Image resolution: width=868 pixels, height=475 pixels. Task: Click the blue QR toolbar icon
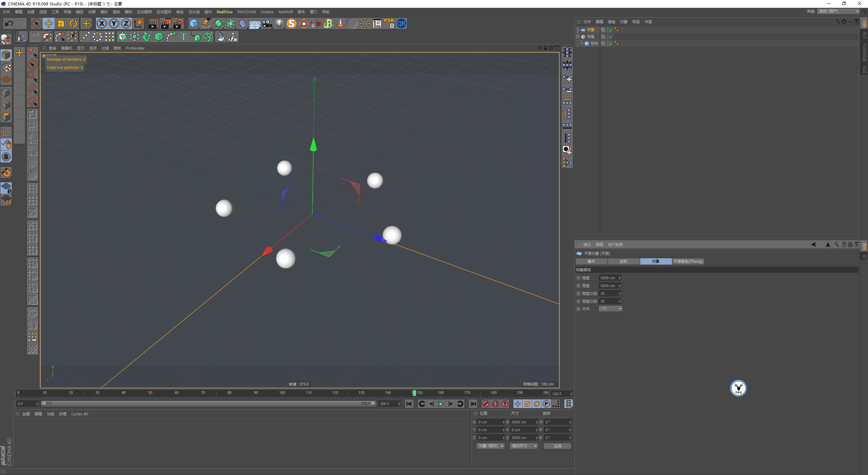(x=401, y=23)
